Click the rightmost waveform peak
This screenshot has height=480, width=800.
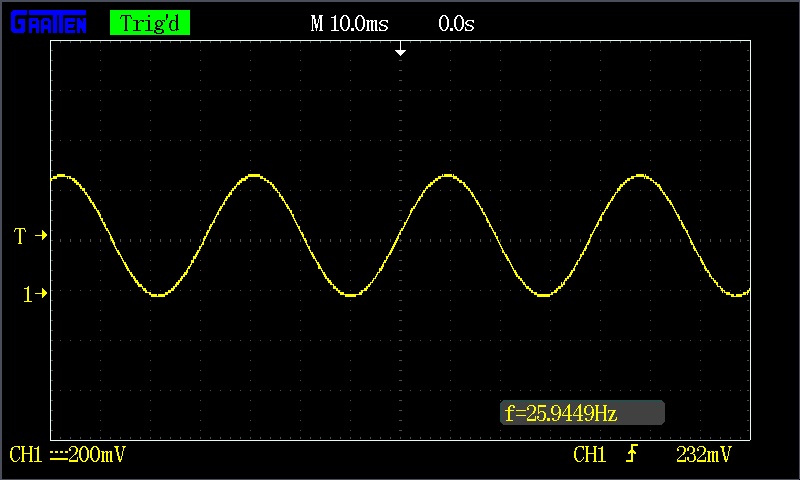640,175
